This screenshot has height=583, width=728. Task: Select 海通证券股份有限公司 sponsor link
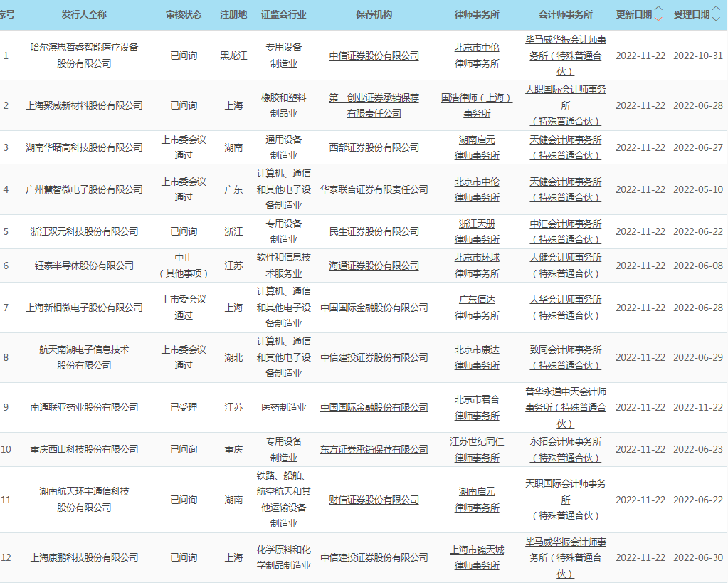pos(374,266)
